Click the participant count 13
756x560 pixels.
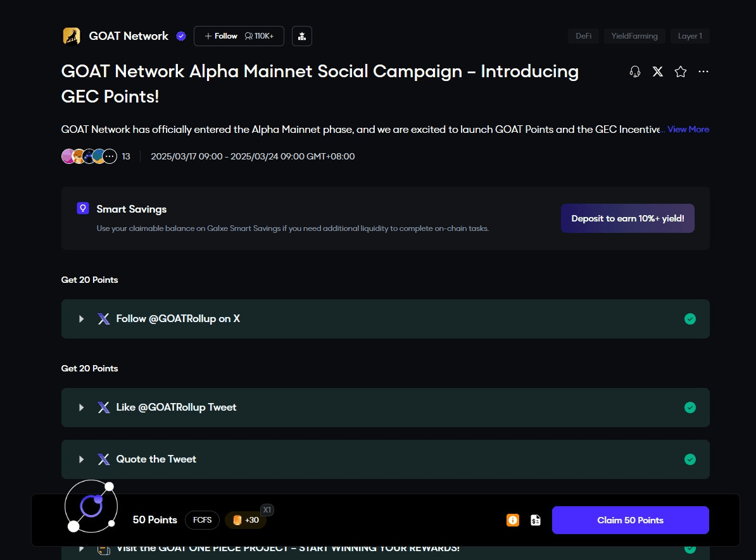[126, 156]
